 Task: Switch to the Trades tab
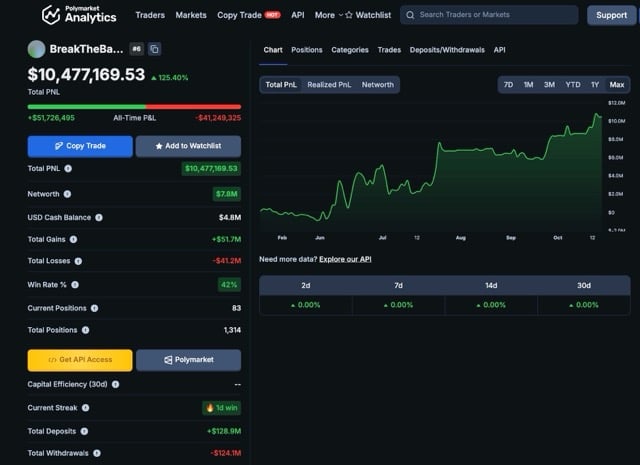tap(389, 50)
